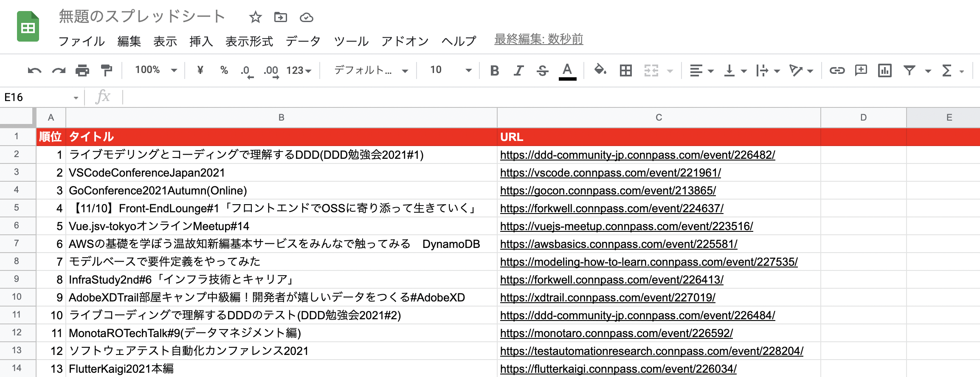
Task: Expand the merge cells options arrow
Action: tap(670, 71)
